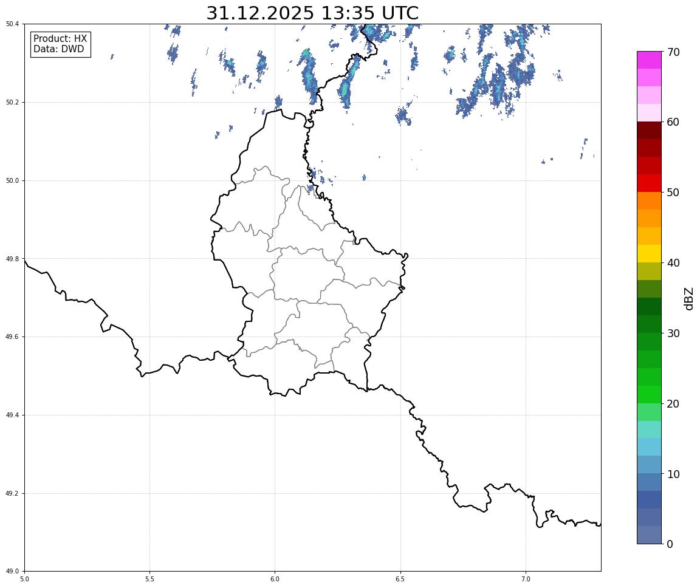The height and width of the screenshot is (588, 700).
Task: Click the 5.5 longitude axis label
Action: [149, 579]
